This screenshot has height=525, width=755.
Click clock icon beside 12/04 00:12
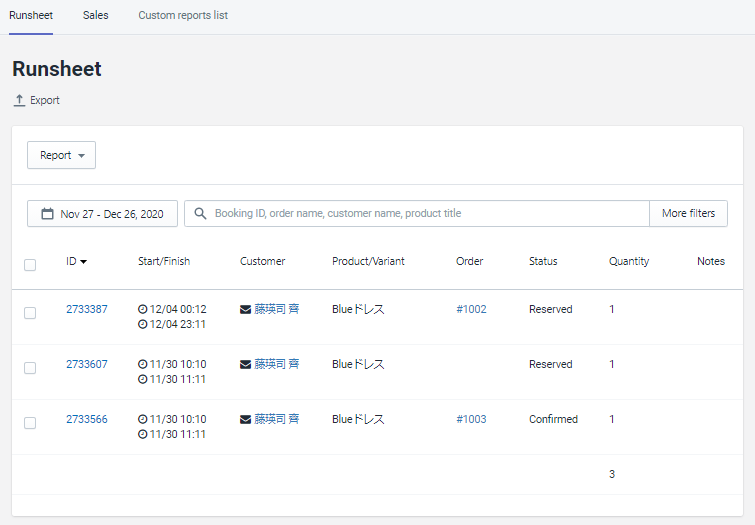[x=142, y=310]
